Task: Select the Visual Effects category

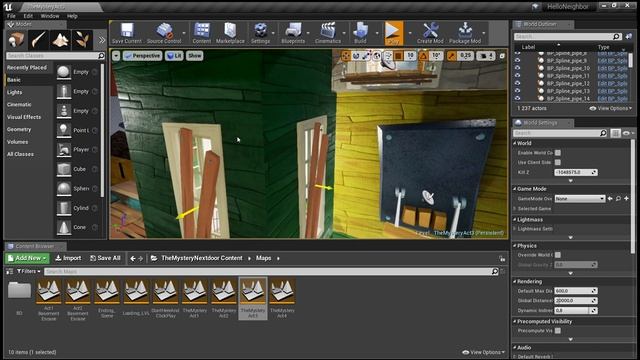Action: click(24, 117)
